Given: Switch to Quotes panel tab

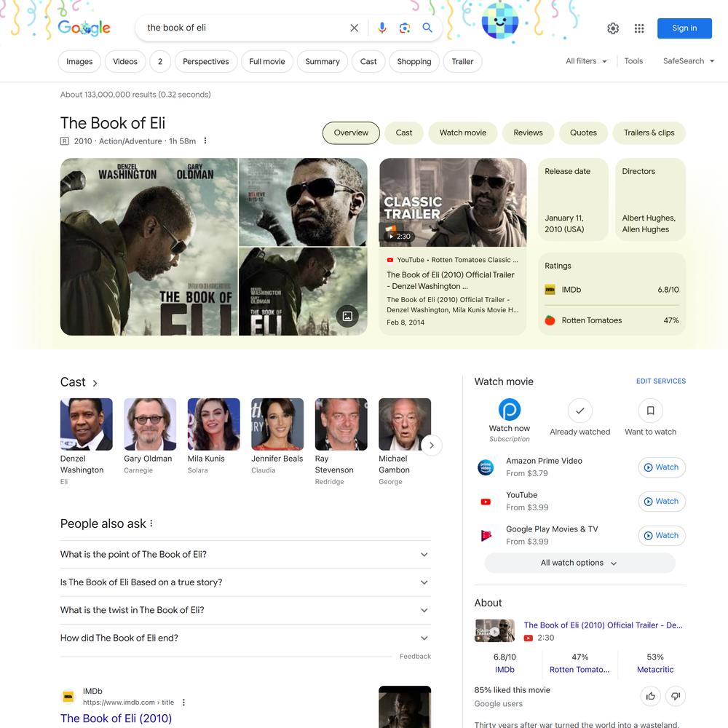Looking at the screenshot, I should 583,132.
